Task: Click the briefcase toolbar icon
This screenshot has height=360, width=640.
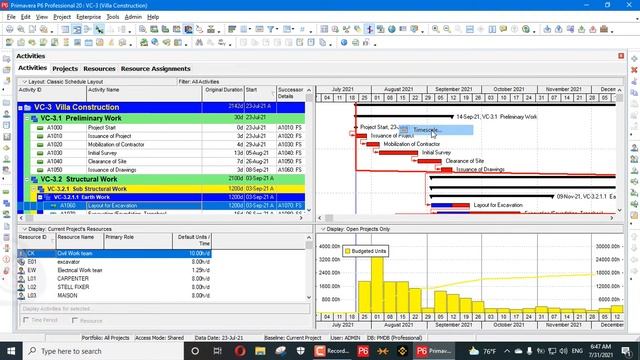Action: 604,29
